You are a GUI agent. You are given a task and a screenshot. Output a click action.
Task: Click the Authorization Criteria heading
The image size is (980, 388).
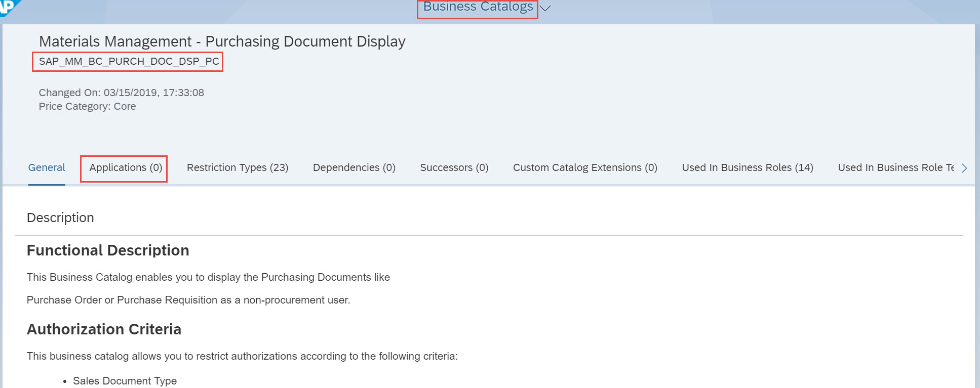coord(104,329)
